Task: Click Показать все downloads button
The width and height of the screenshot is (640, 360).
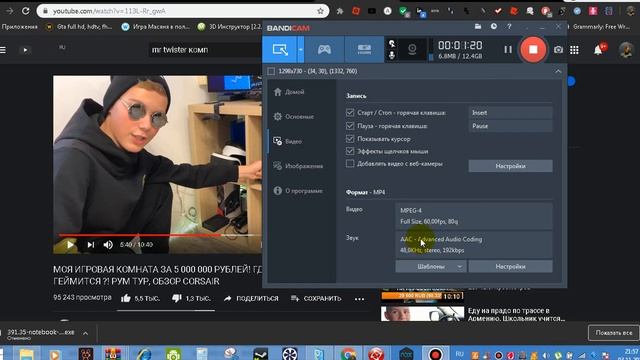Action: (613, 333)
